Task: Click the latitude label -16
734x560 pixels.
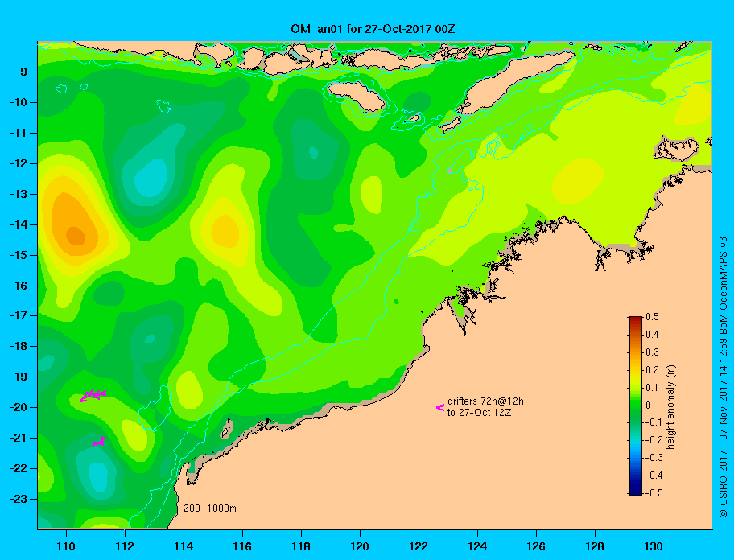Action: click(19, 286)
